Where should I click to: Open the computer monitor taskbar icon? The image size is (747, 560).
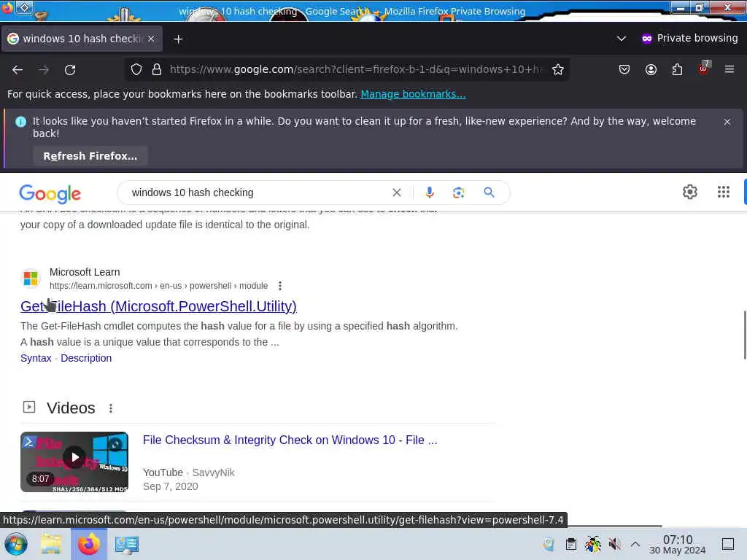click(x=127, y=544)
